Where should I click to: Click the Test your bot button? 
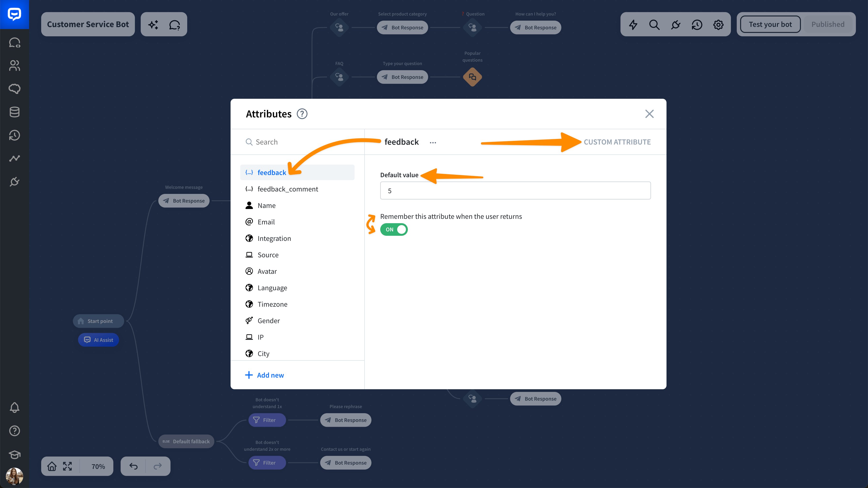point(770,24)
